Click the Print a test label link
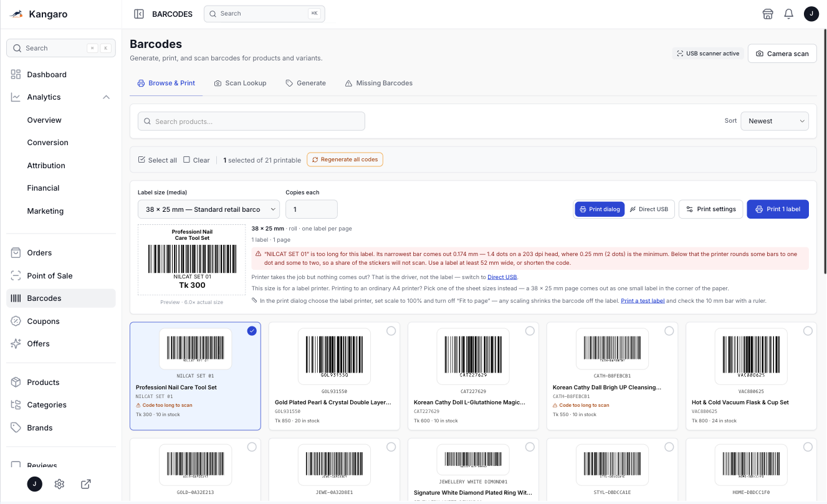 (x=643, y=301)
